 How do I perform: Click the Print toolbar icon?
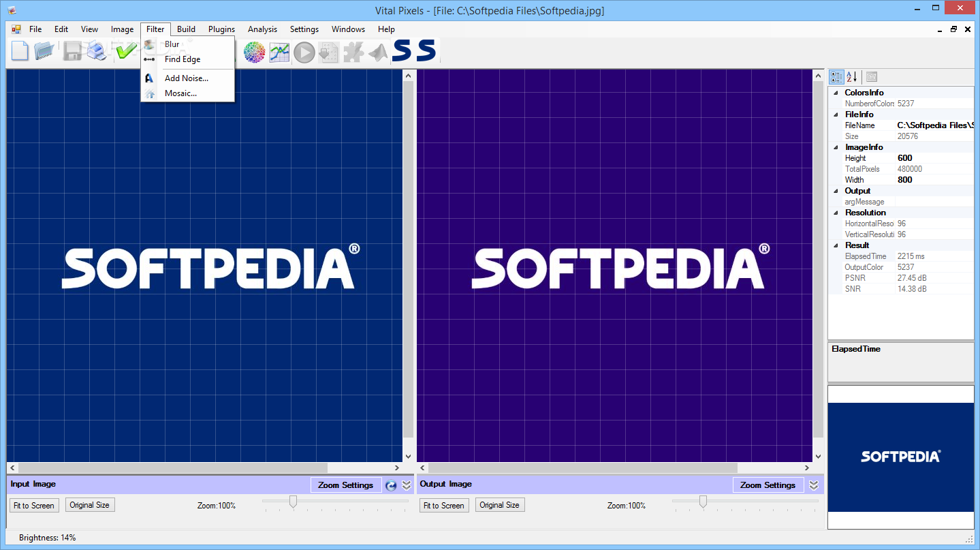tap(97, 51)
